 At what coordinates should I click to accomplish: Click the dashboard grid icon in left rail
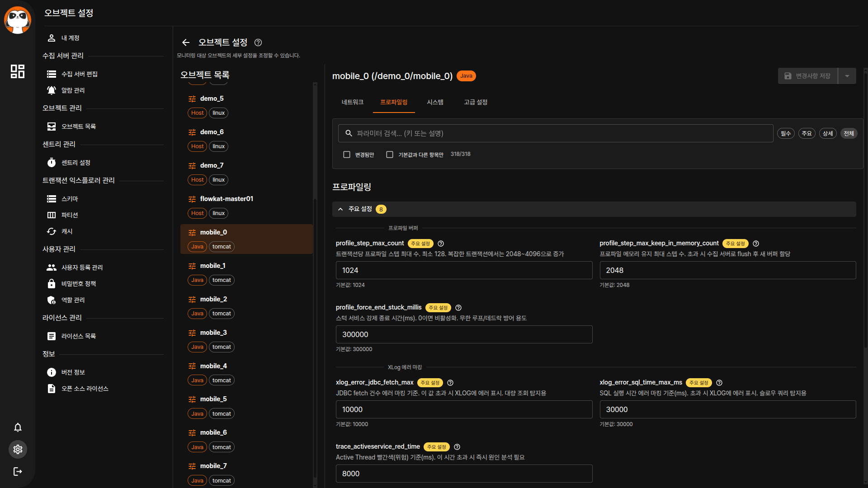[18, 71]
